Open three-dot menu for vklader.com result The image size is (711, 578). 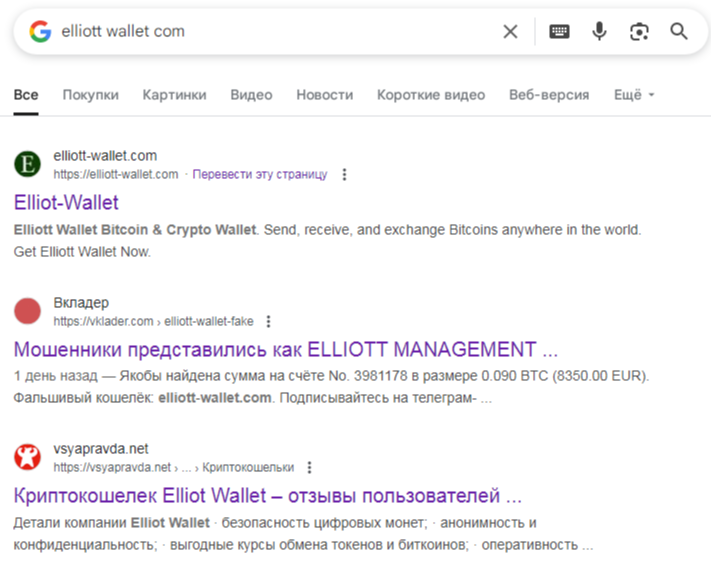coord(268,321)
